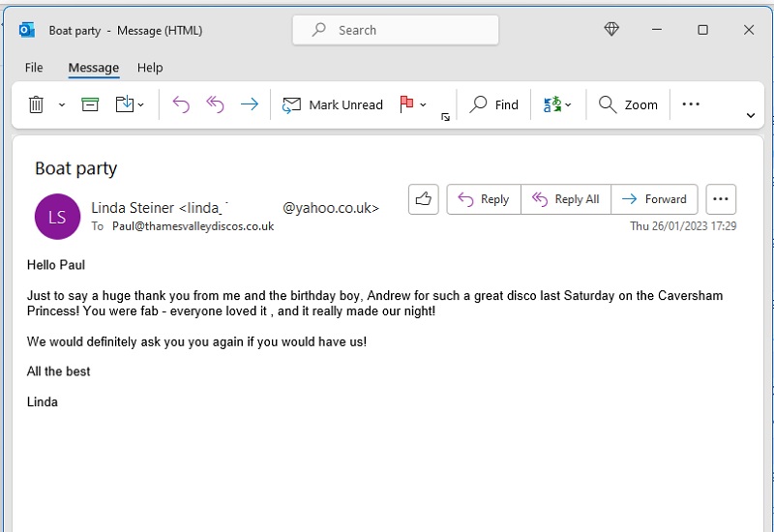This screenshot has height=532, width=774.
Task: Click the Zoom button
Action: point(628,104)
